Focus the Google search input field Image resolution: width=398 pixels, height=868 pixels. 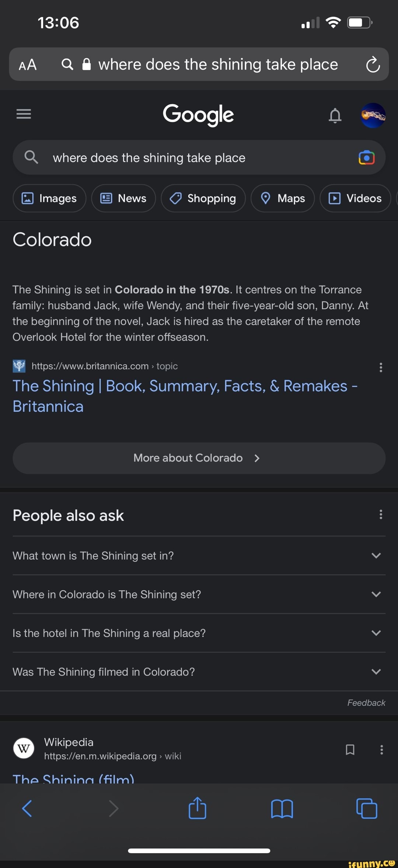tap(184, 158)
